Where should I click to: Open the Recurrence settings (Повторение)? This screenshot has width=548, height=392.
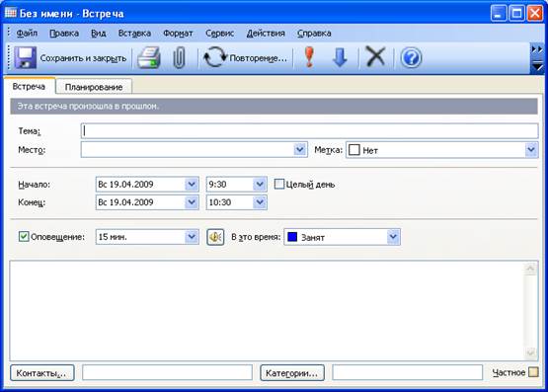point(245,57)
